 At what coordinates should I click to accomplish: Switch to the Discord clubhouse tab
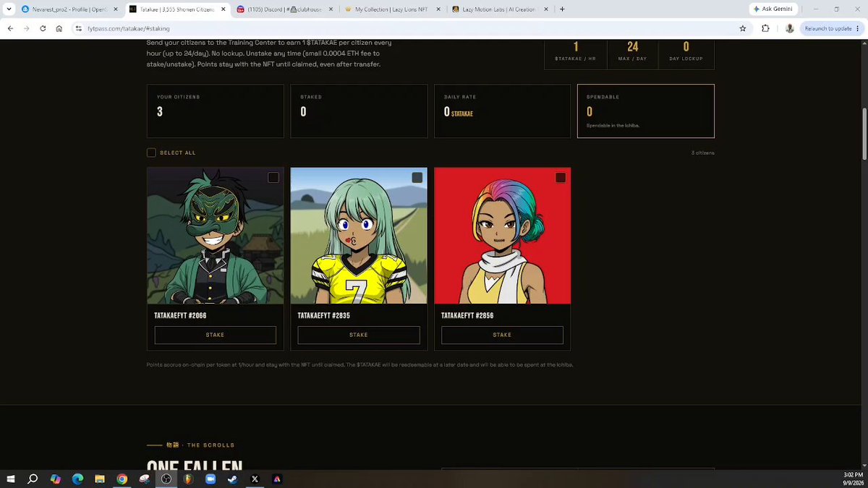click(x=285, y=9)
